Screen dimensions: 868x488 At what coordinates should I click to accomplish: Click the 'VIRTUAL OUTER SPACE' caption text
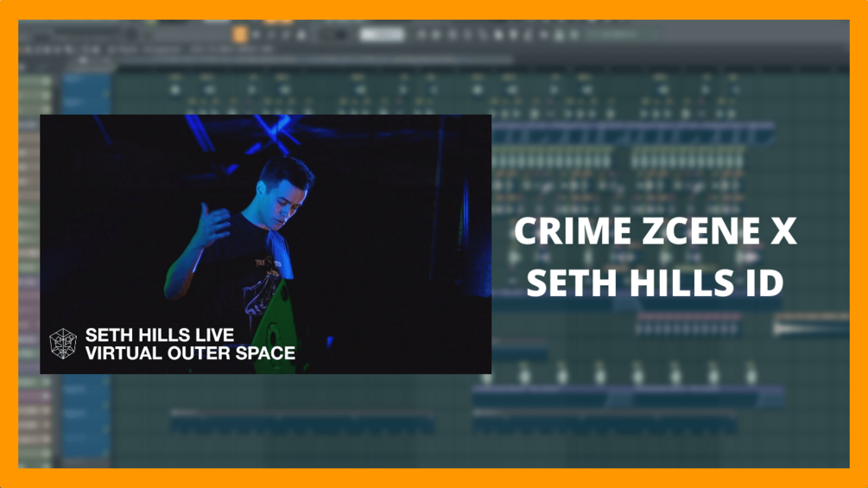tap(190, 353)
